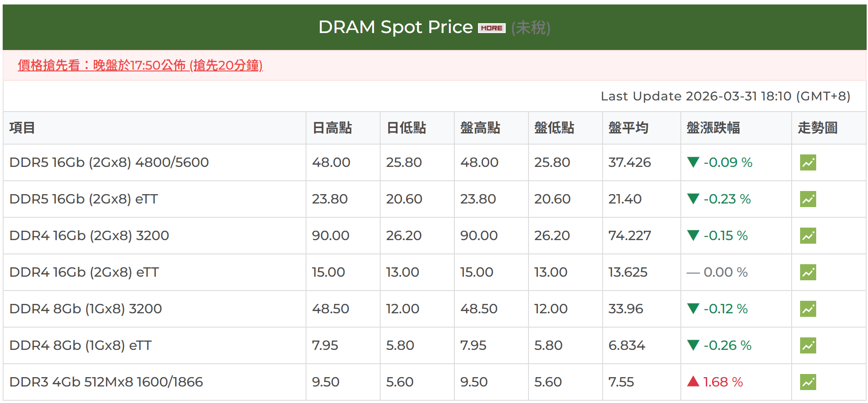This screenshot has height=403, width=868.
Task: View trend chart for DDR4 16Gb eTT
Action: (x=808, y=272)
